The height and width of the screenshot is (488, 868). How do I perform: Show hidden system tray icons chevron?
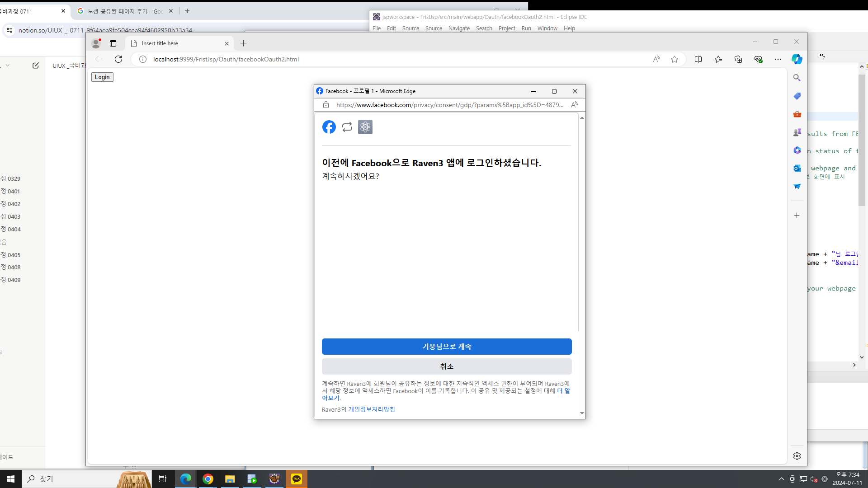tap(782, 479)
